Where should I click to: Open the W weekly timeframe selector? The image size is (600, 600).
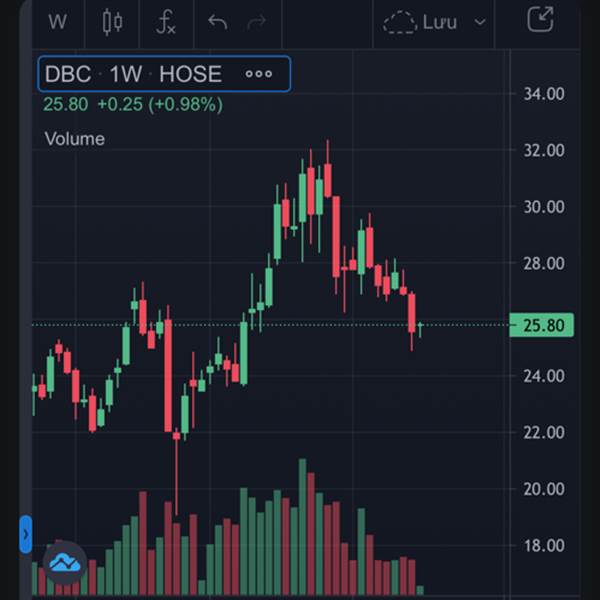click(x=57, y=22)
